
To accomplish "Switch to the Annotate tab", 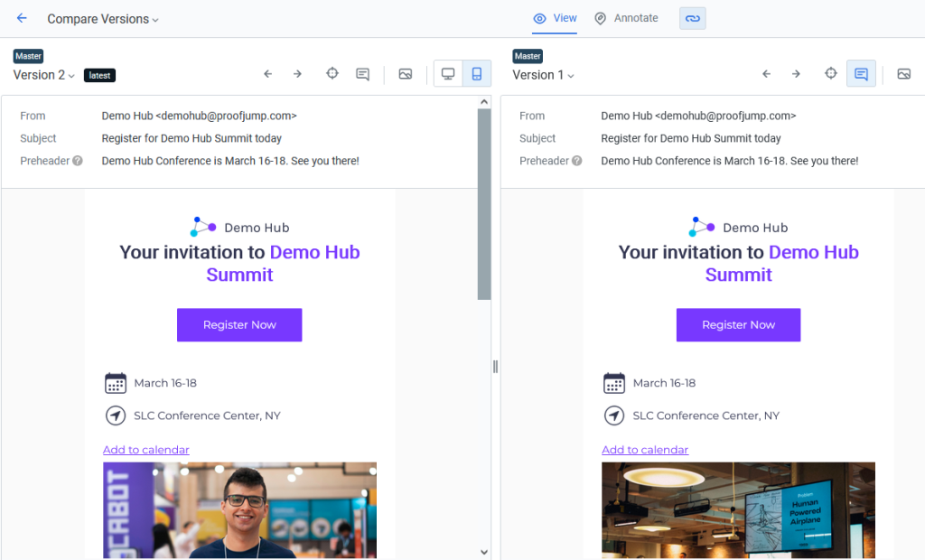I will pyautogui.click(x=626, y=18).
